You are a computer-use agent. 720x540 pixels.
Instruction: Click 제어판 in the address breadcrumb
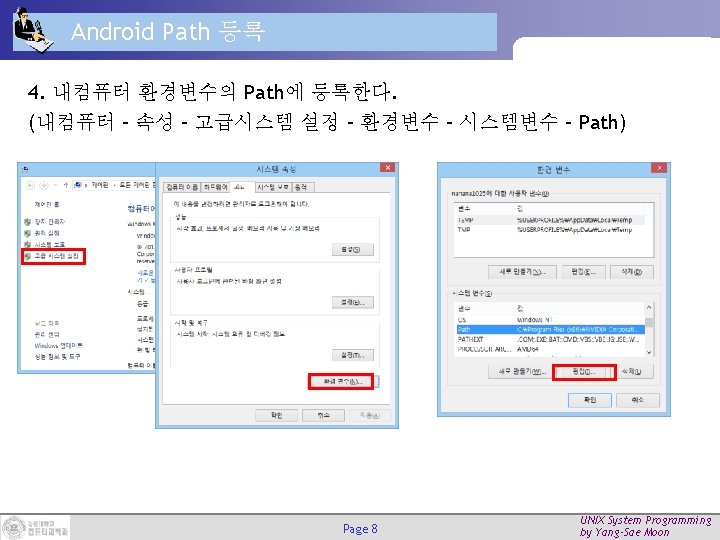pyautogui.click(x=100, y=185)
